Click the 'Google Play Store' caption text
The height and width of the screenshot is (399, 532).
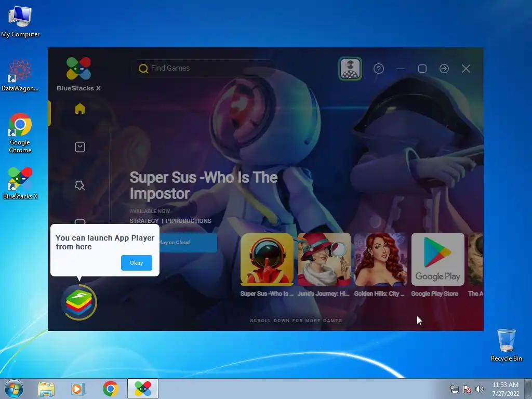(435, 294)
